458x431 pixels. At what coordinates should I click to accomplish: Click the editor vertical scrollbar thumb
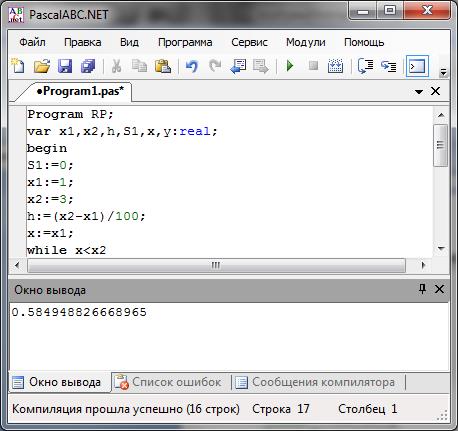click(x=440, y=145)
